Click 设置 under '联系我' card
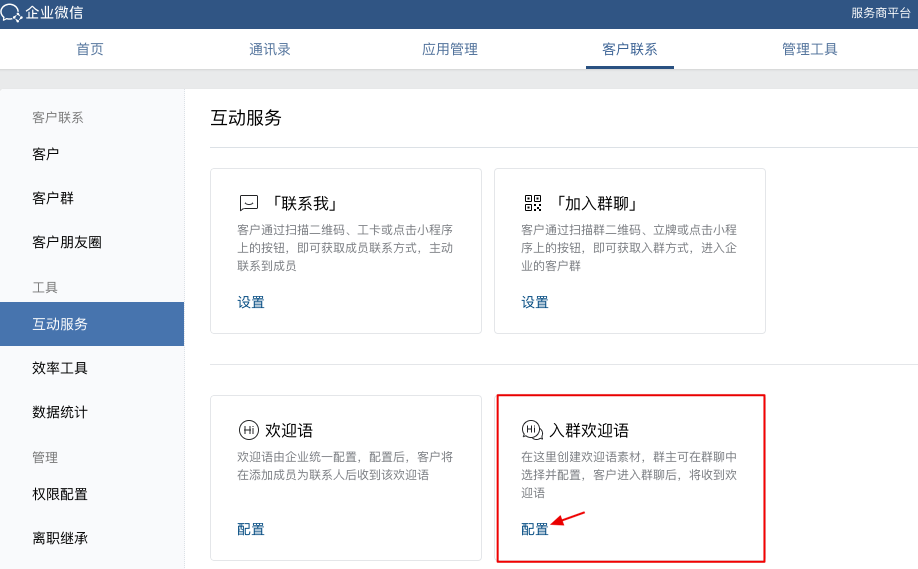 251,302
